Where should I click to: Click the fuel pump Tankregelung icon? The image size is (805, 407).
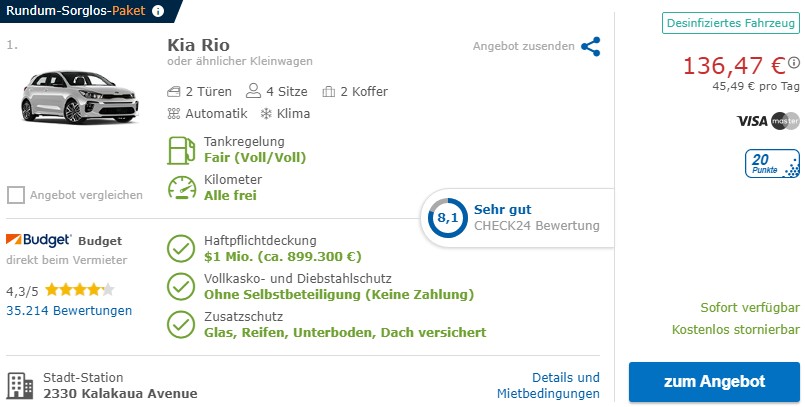pyautogui.click(x=181, y=150)
